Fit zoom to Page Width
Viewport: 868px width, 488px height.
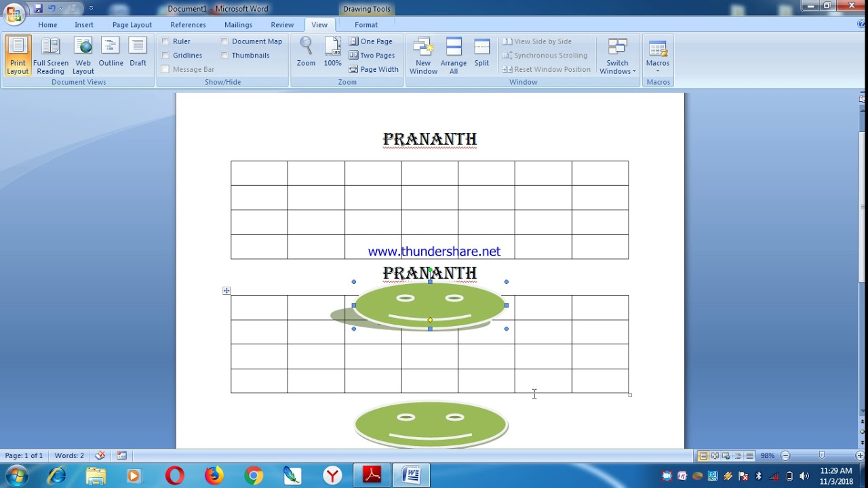tap(374, 69)
